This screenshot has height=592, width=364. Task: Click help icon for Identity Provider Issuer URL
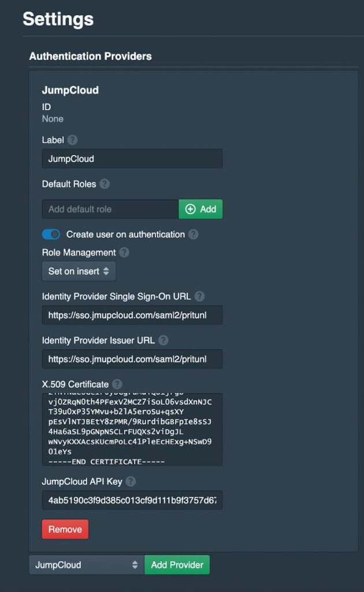pos(164,340)
